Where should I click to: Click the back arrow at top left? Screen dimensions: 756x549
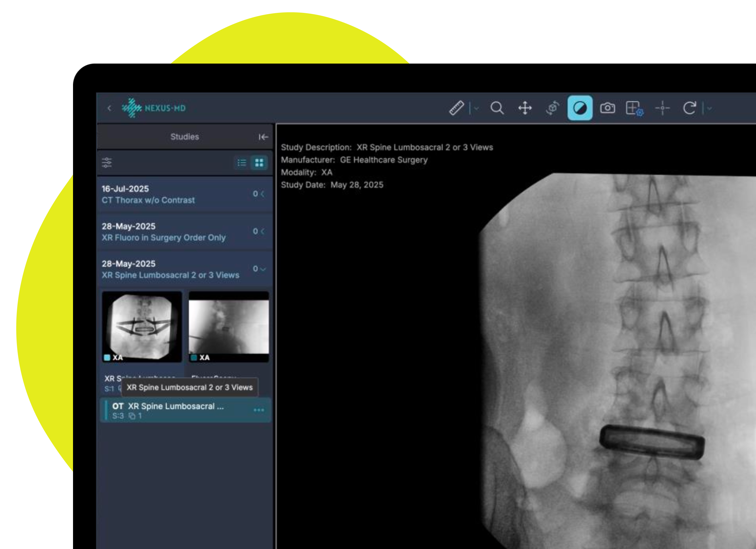point(110,108)
